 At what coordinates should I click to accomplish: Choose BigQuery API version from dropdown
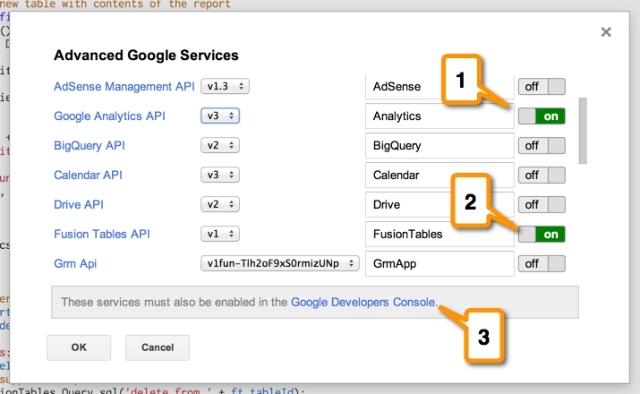220,145
